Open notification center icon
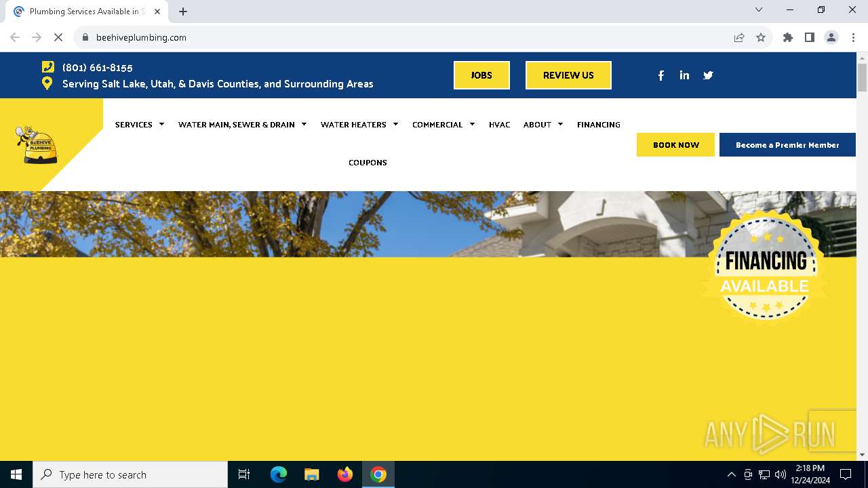The width and height of the screenshot is (868, 488). pos(846,474)
